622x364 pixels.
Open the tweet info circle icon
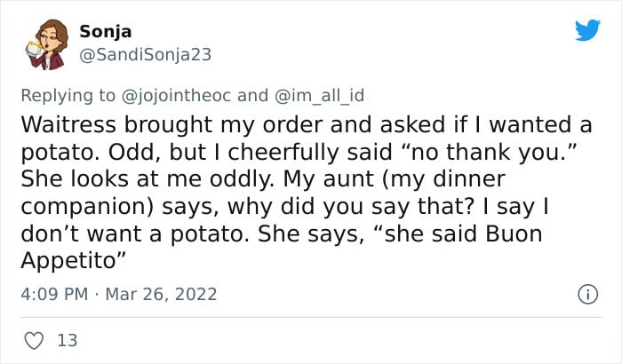point(587,295)
